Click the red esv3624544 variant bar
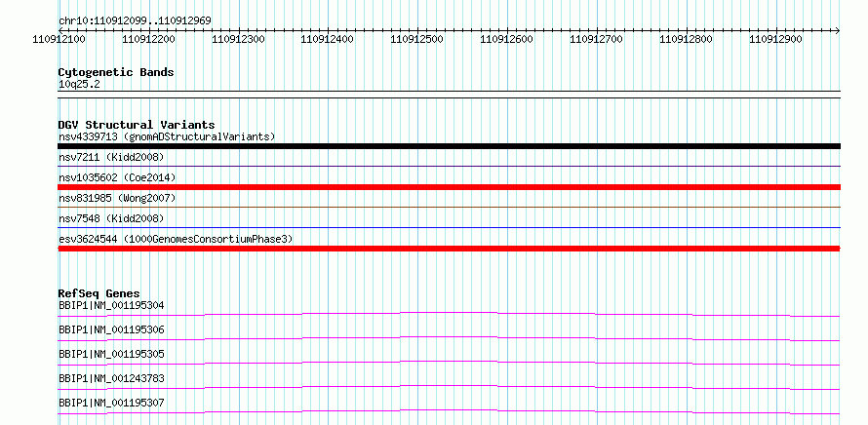The width and height of the screenshot is (868, 425). click(449, 249)
